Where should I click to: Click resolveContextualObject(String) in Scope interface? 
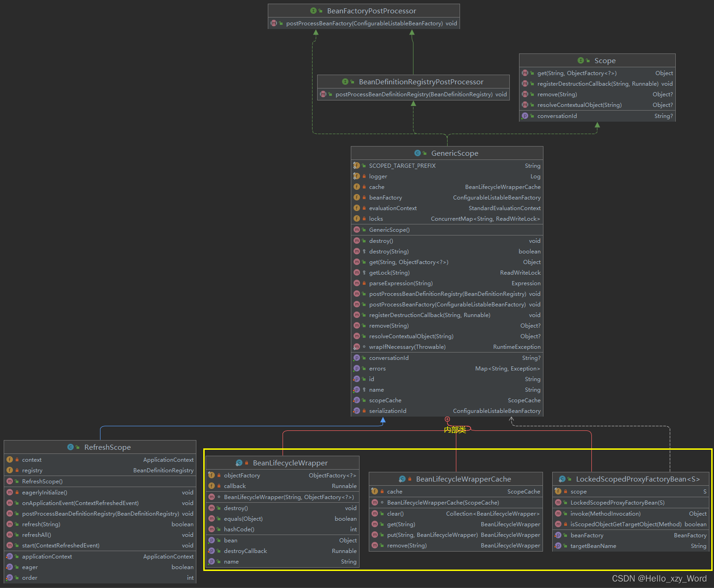click(597, 105)
